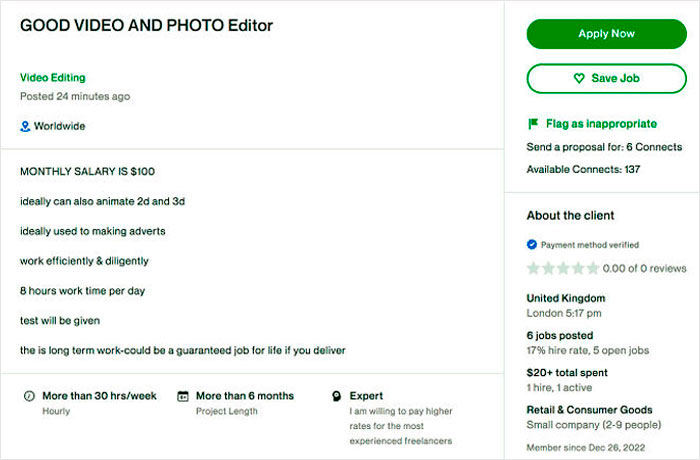Click the MONTHLY SALARY IS $100 line
The width and height of the screenshot is (700, 460).
(87, 171)
